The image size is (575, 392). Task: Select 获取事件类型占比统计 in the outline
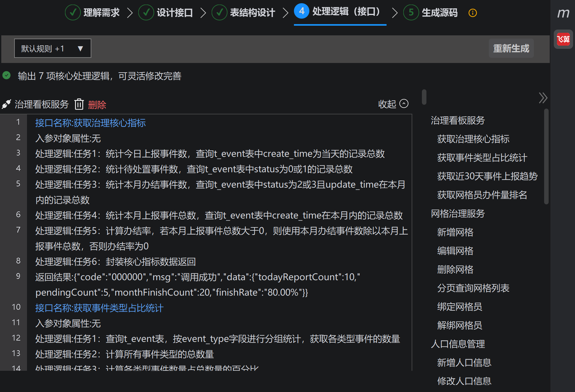(x=482, y=158)
